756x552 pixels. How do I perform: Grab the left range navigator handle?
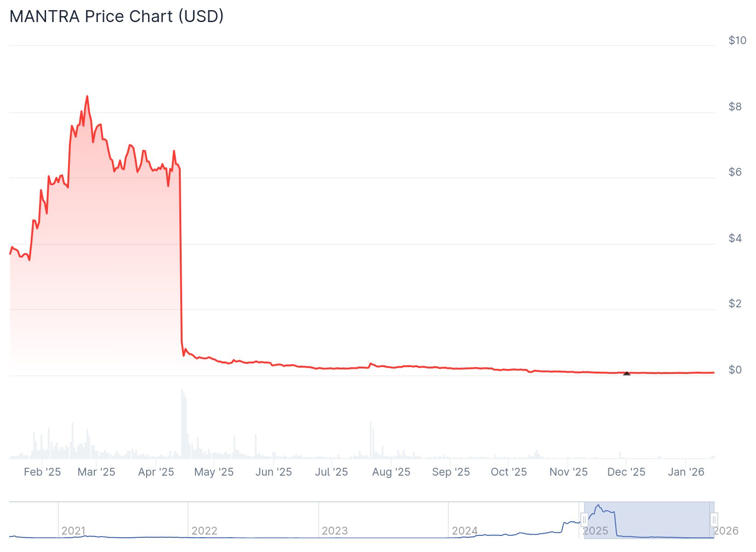pyautogui.click(x=584, y=520)
